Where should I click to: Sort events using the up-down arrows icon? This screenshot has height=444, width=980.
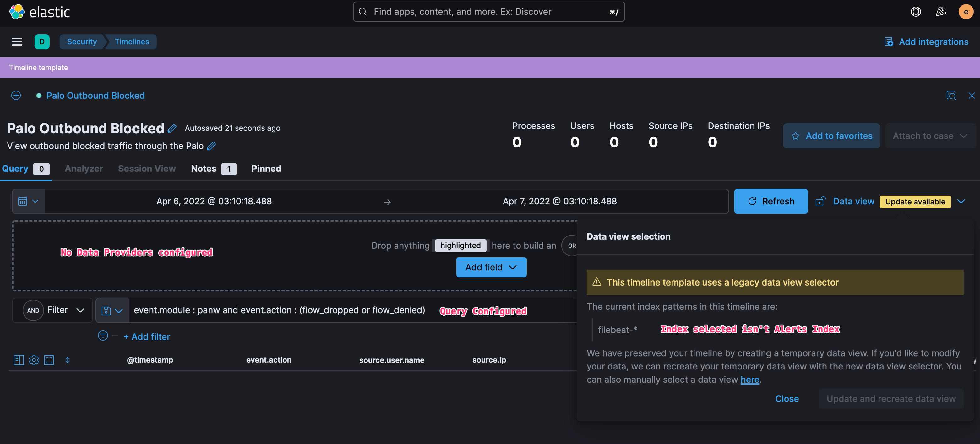(x=68, y=360)
